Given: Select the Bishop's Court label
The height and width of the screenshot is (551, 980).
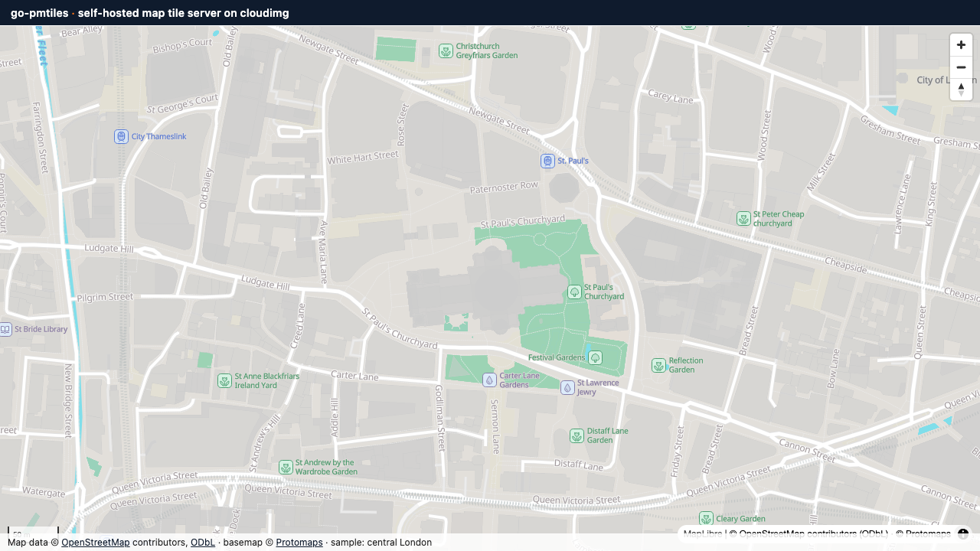Looking at the screenshot, I should (x=182, y=47).
